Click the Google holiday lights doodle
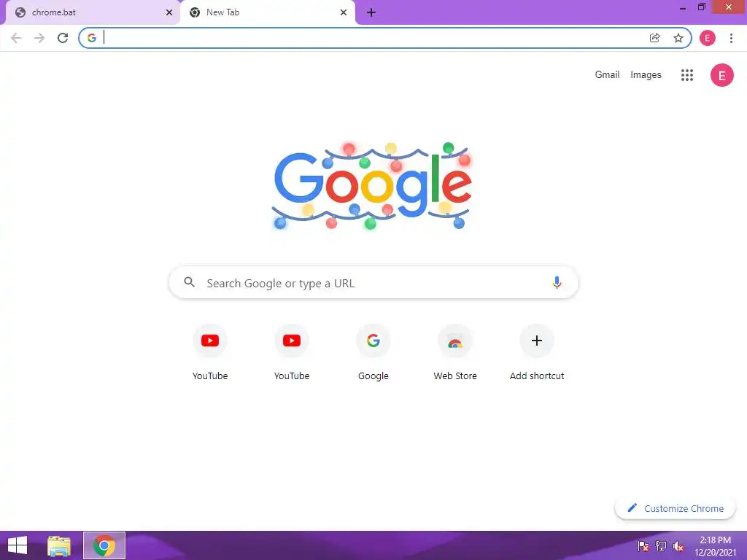 click(x=373, y=186)
